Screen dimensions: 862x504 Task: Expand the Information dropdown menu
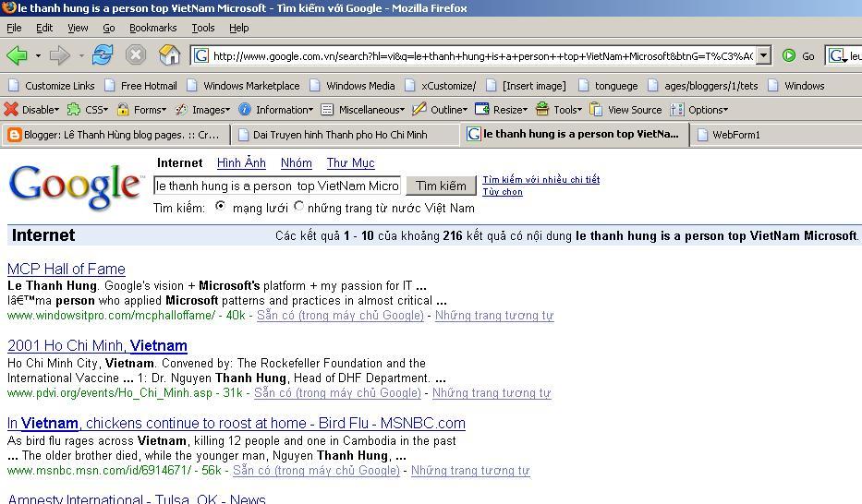click(310, 110)
